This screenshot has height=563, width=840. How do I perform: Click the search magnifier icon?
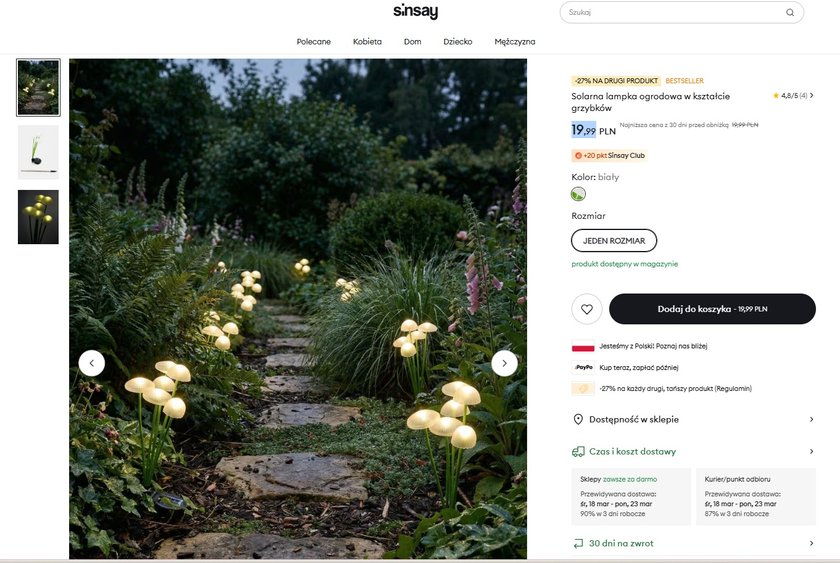point(790,13)
